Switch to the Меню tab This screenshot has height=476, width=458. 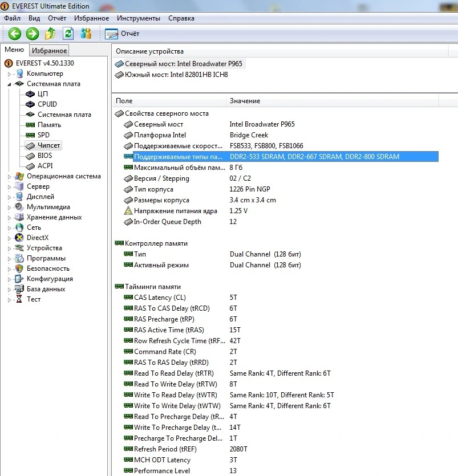[14, 50]
